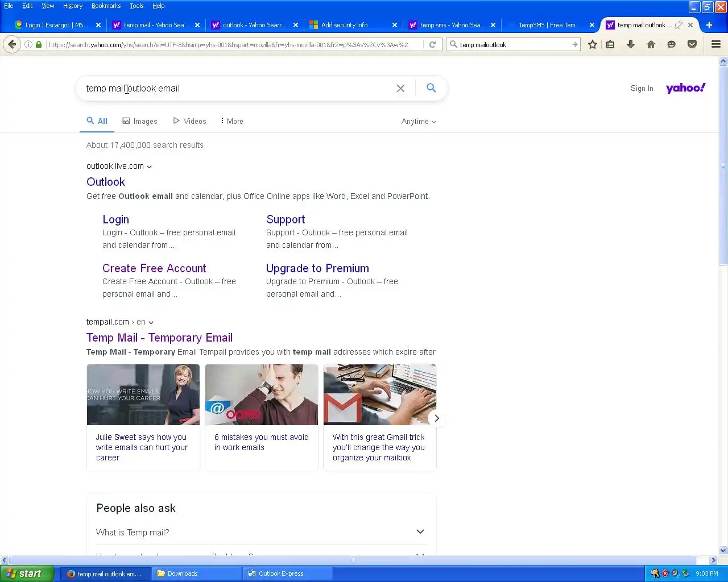The image size is (728, 582).
Task: Open the Create Free Account link
Action: coord(154,268)
